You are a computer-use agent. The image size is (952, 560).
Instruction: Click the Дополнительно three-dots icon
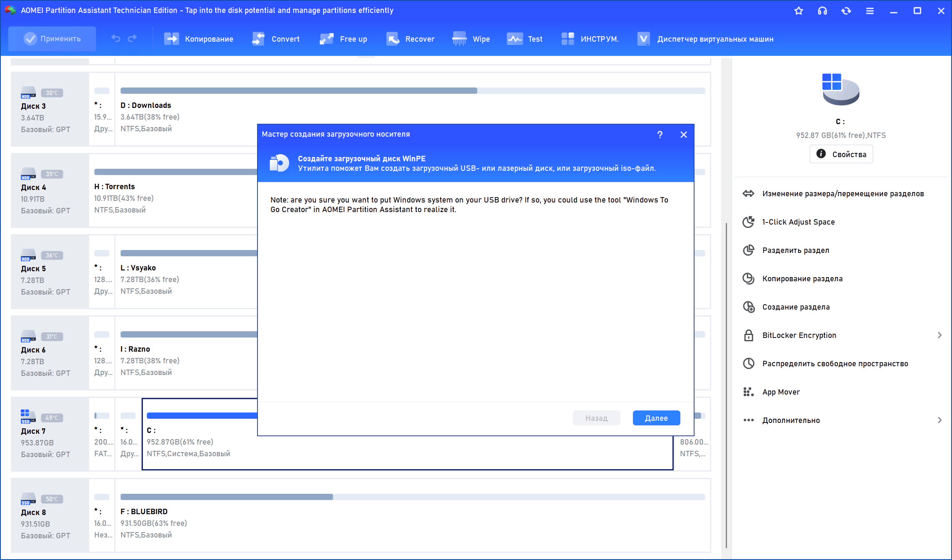[749, 420]
